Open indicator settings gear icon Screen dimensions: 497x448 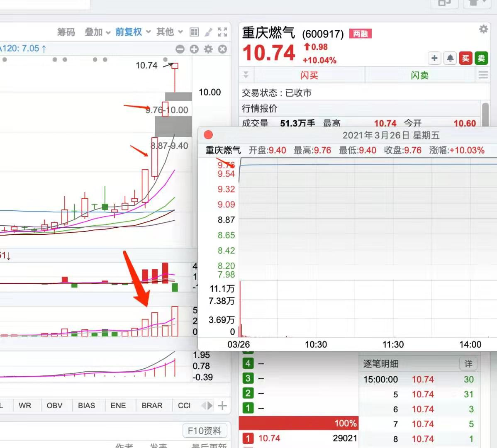click(208, 49)
